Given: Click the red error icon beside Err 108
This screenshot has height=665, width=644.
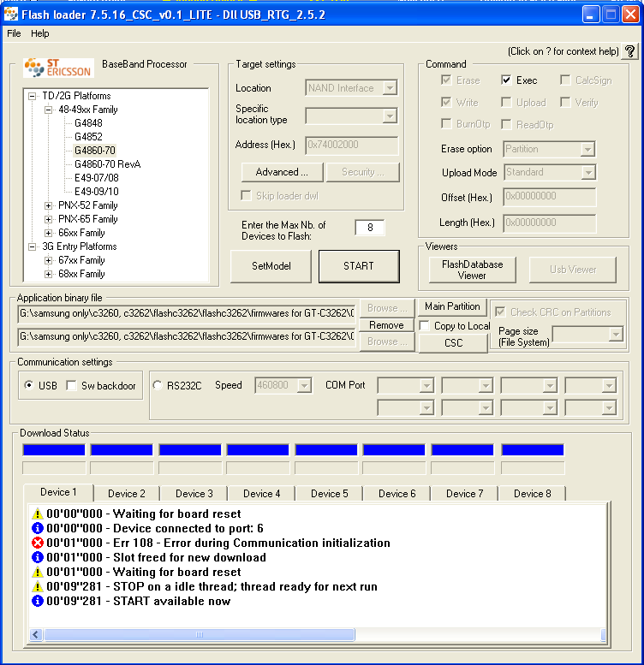Looking at the screenshot, I should pos(38,543).
